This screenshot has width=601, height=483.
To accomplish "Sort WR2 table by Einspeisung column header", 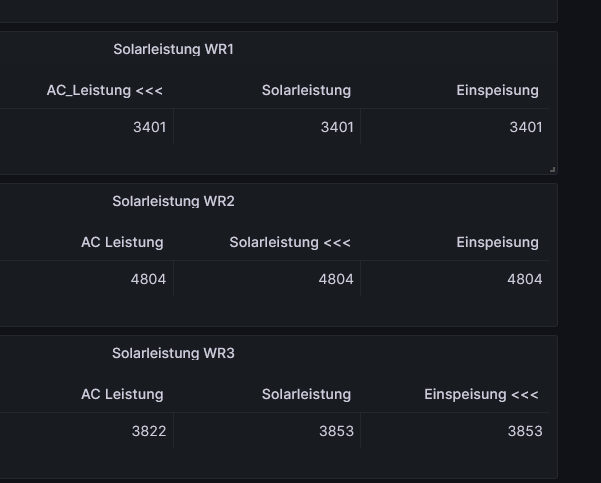I will click(497, 242).
